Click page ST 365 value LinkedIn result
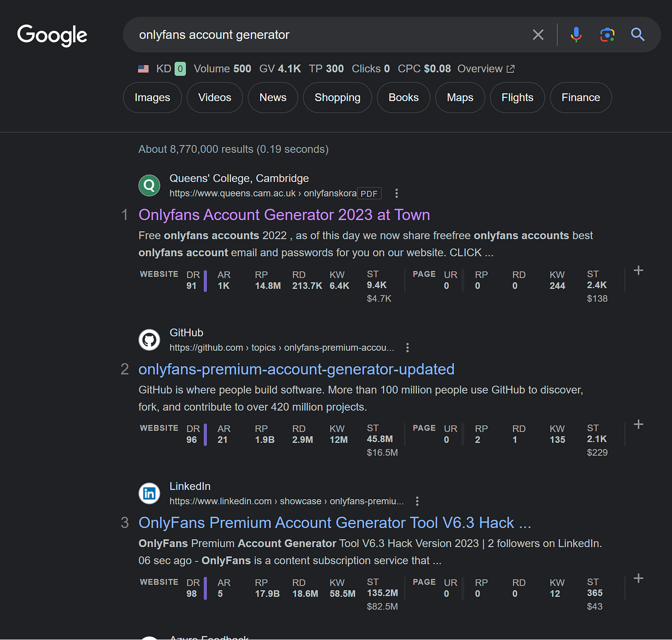Image resolution: width=672 pixels, height=640 pixels. coord(595,593)
